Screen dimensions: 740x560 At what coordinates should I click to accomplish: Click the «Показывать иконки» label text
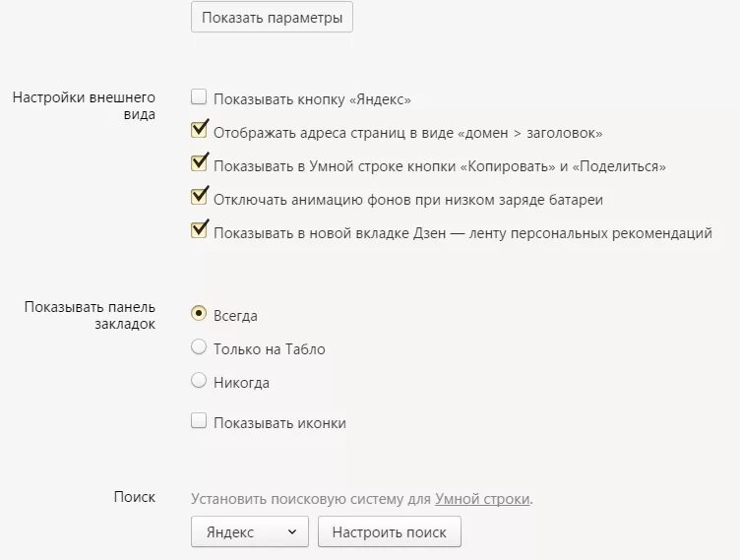pos(279,423)
